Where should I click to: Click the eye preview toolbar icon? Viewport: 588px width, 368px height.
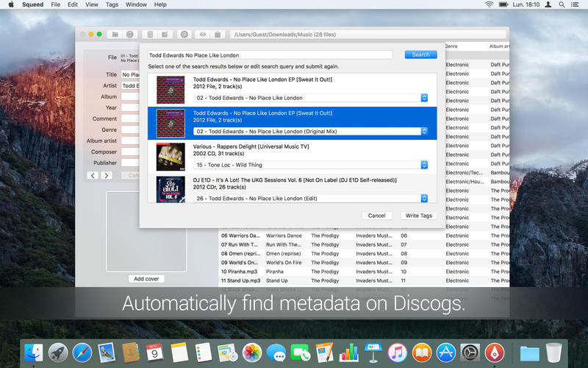pos(203,34)
